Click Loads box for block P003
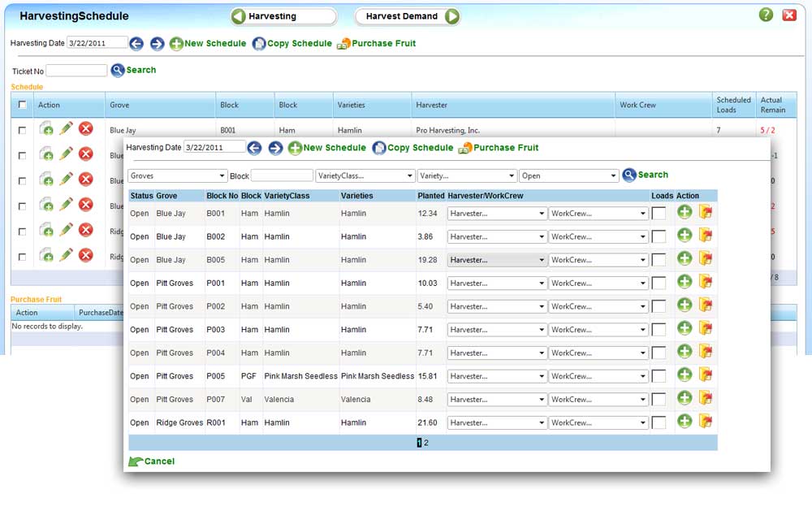 659,330
